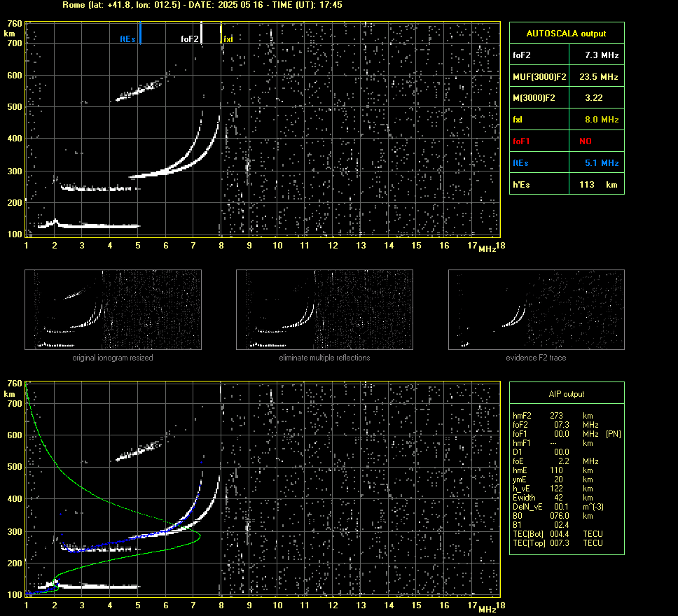Image resolution: width=678 pixels, height=616 pixels.
Task: Click the B1 value '02.4' in AIP output
Action: pyautogui.click(x=562, y=525)
